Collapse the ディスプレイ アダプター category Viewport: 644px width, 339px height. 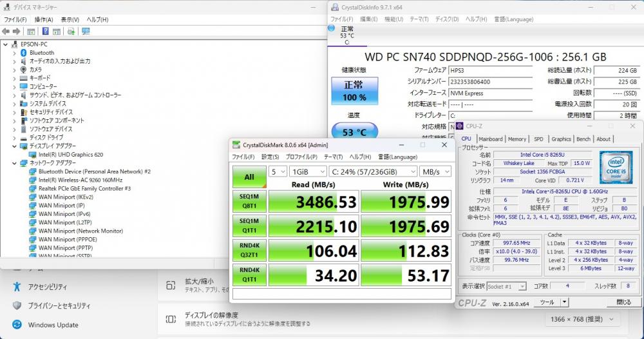(x=14, y=146)
